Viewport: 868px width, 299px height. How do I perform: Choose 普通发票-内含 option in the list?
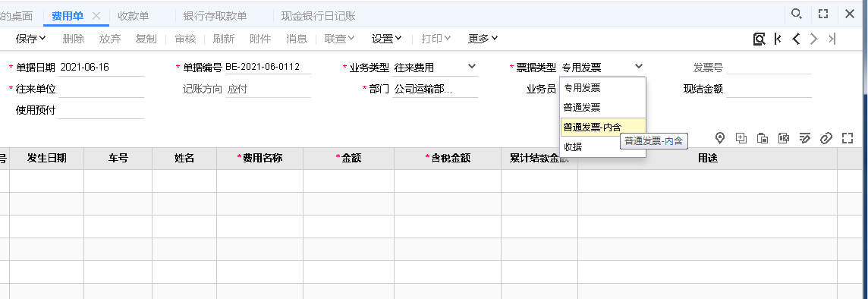[x=603, y=127]
